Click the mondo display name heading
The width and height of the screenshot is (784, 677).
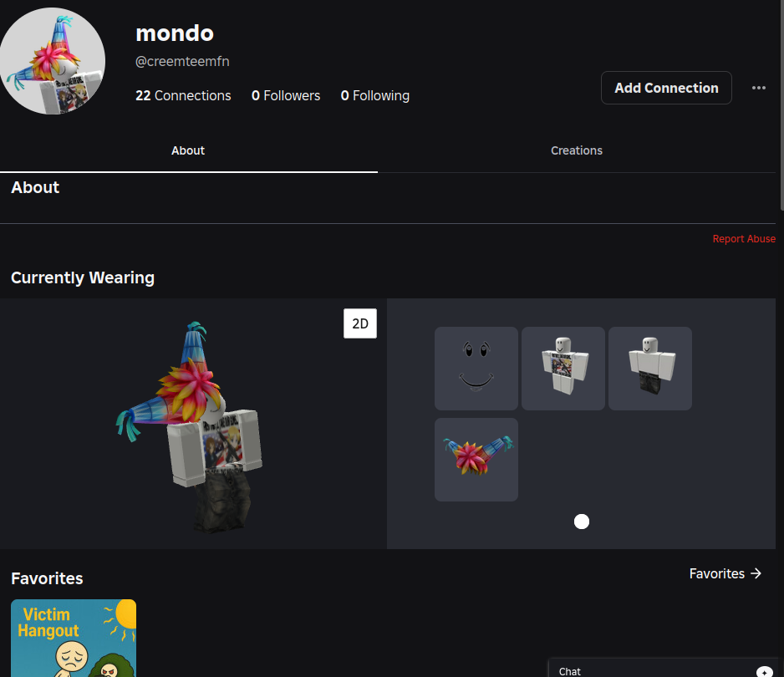175,33
